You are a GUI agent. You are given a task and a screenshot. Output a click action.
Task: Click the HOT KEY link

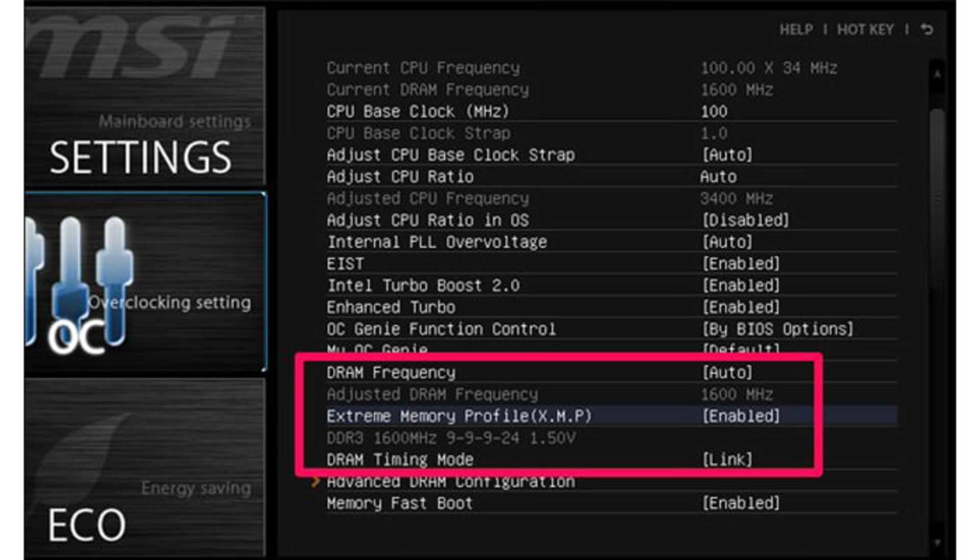[865, 30]
